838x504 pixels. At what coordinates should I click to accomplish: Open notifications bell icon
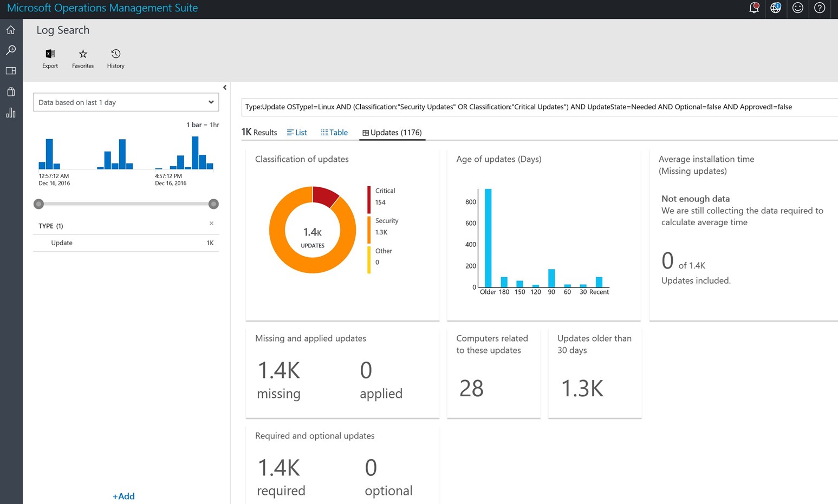pyautogui.click(x=754, y=8)
